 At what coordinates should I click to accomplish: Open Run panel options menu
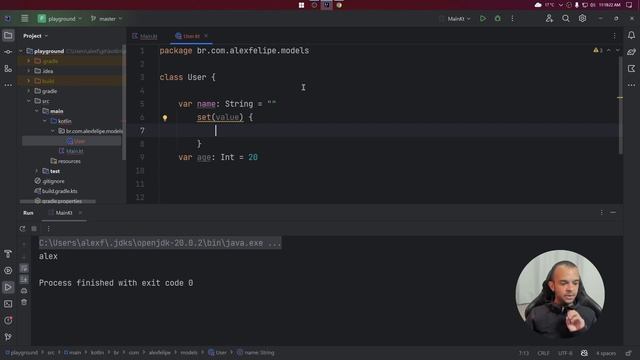[x=602, y=212]
